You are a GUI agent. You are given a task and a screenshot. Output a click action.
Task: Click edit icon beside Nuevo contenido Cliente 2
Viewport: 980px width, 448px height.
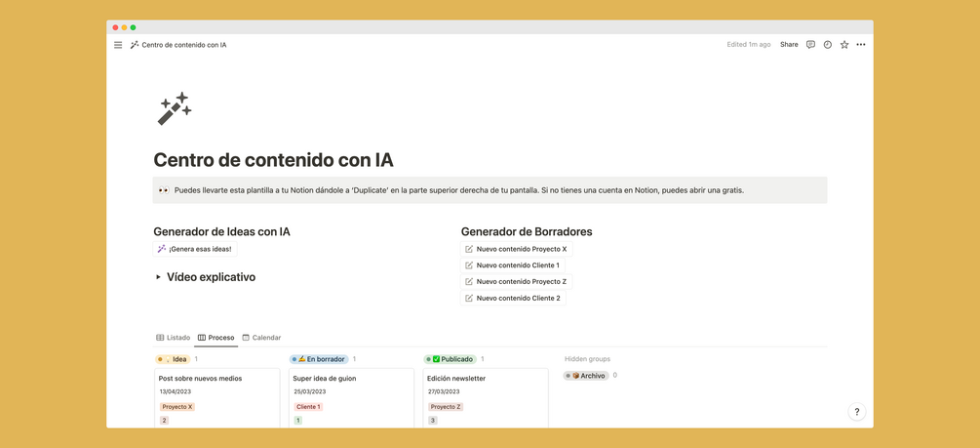(469, 298)
